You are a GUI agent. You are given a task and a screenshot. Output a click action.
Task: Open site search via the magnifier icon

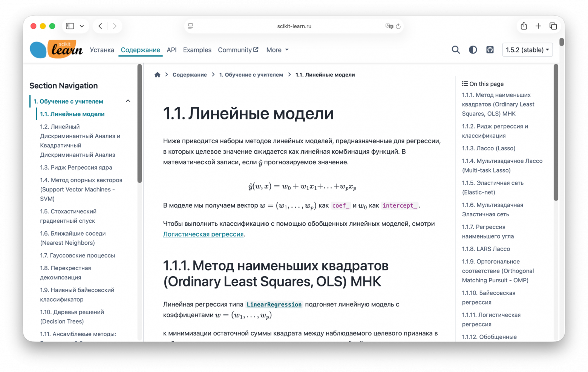[456, 49]
